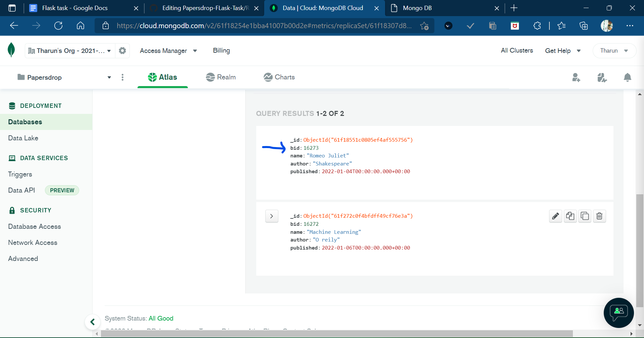
Task: Delete the Machine Learning document
Action: (x=599, y=216)
